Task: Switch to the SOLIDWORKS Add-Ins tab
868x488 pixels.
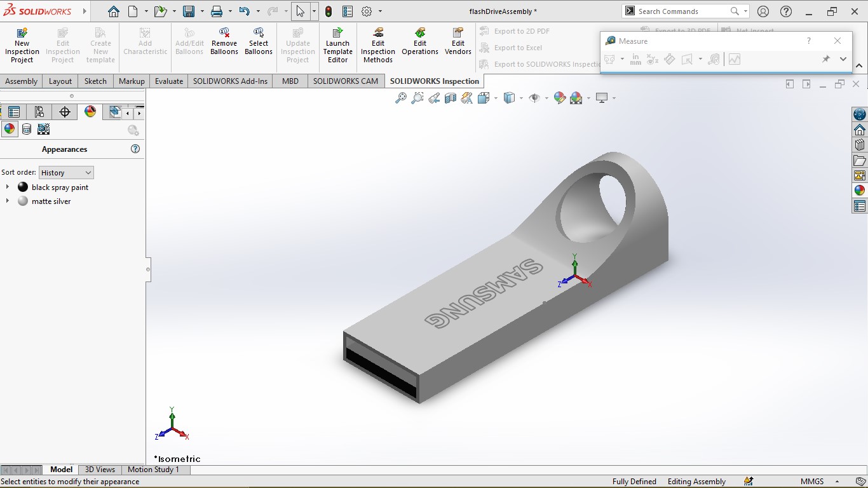Action: [x=230, y=81]
